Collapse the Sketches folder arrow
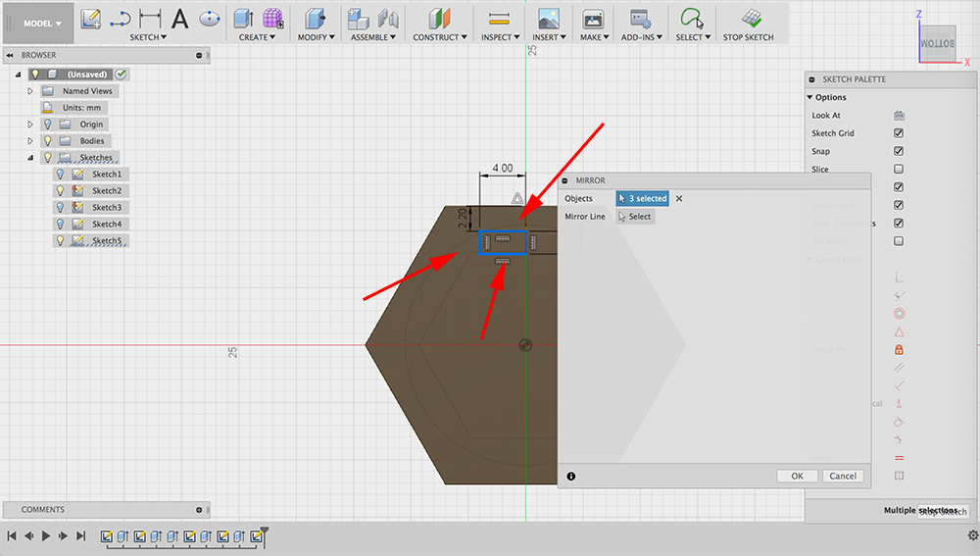 pyautogui.click(x=30, y=158)
